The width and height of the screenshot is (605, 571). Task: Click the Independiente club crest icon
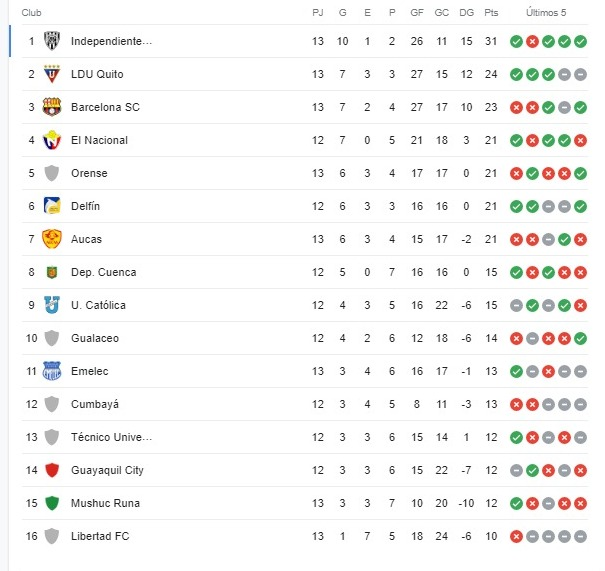point(52,41)
